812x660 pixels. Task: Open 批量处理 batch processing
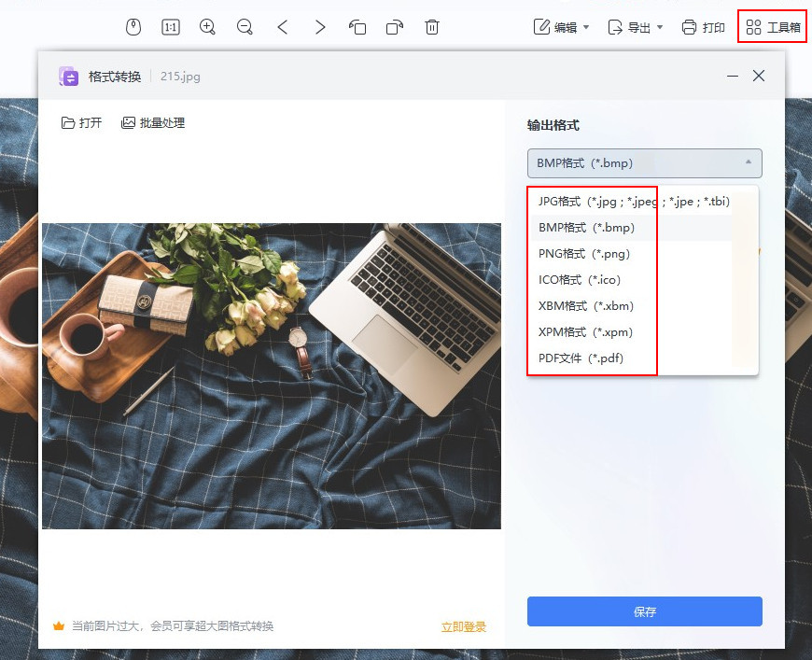(x=153, y=123)
